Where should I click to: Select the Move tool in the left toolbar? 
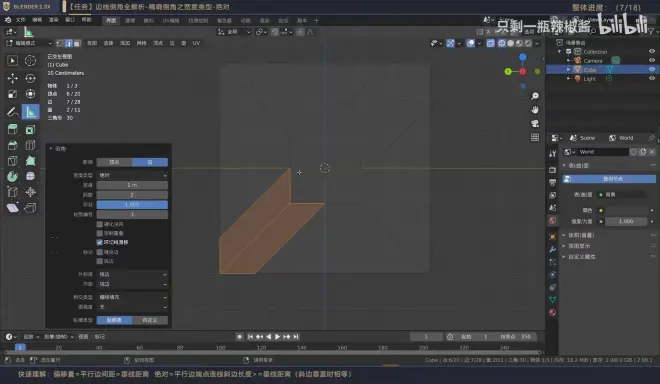pyautogui.click(x=12, y=78)
